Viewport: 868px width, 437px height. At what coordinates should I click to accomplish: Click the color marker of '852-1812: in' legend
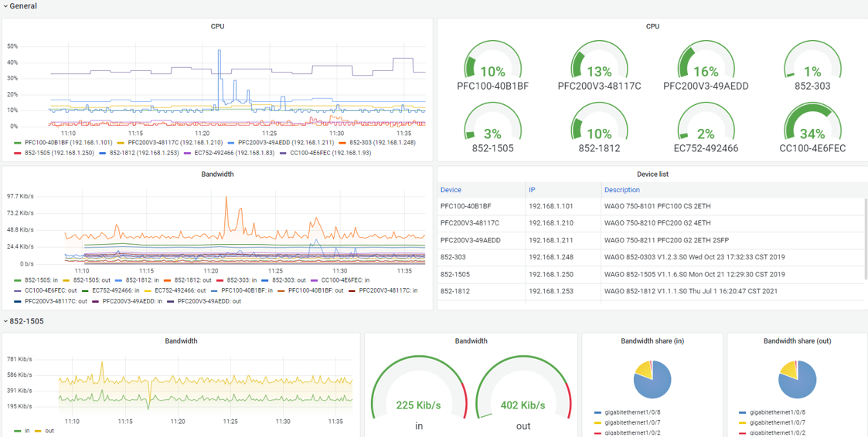click(118, 281)
